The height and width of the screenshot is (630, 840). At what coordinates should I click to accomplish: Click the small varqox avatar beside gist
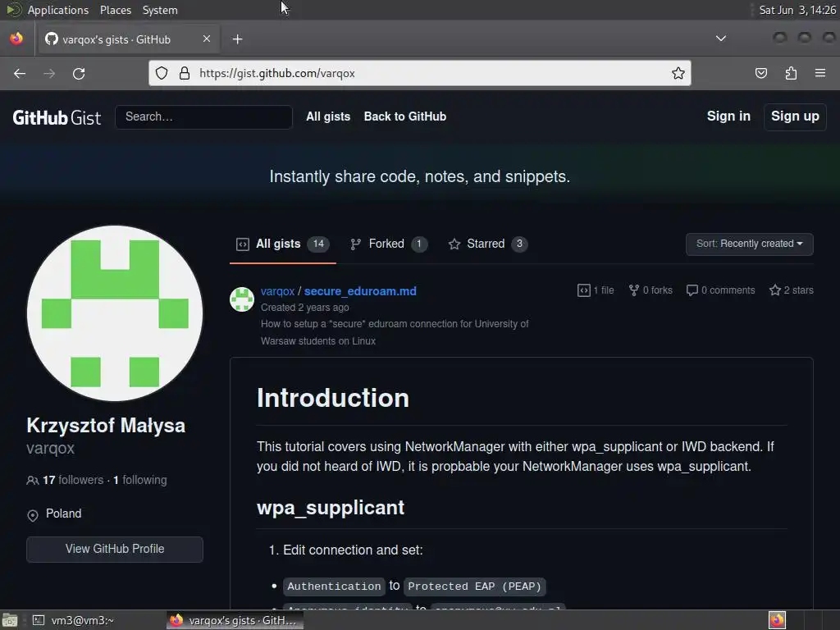242,299
